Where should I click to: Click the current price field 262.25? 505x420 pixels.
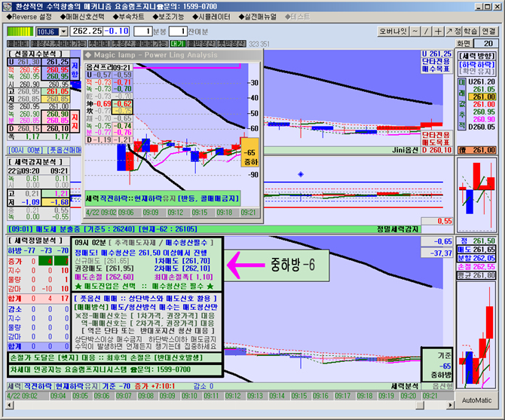pos(87,31)
